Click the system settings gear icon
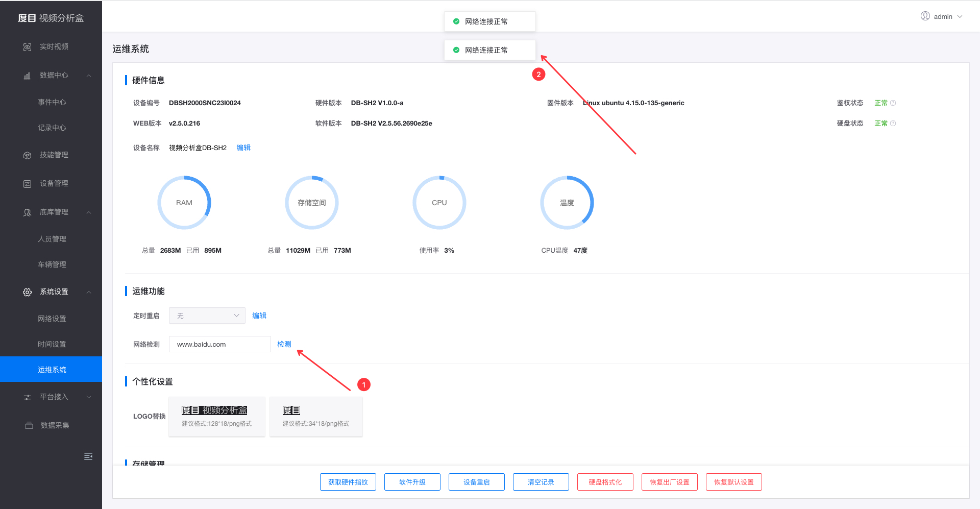 28,292
